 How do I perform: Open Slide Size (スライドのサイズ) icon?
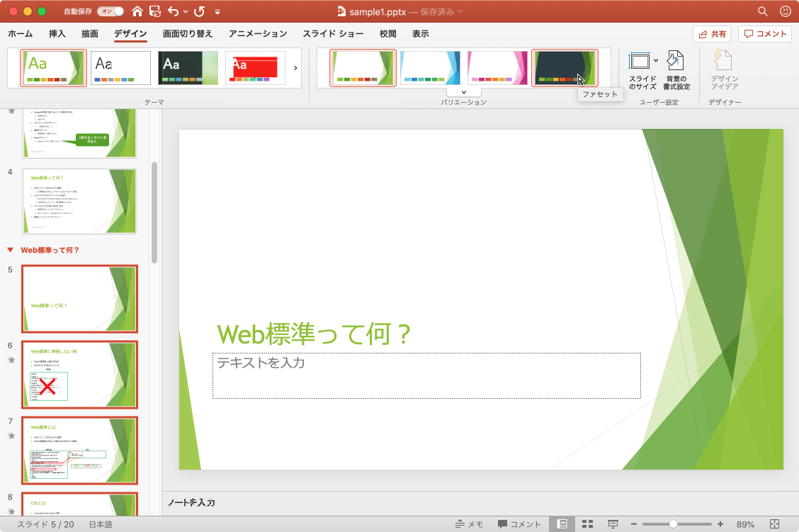pyautogui.click(x=639, y=61)
